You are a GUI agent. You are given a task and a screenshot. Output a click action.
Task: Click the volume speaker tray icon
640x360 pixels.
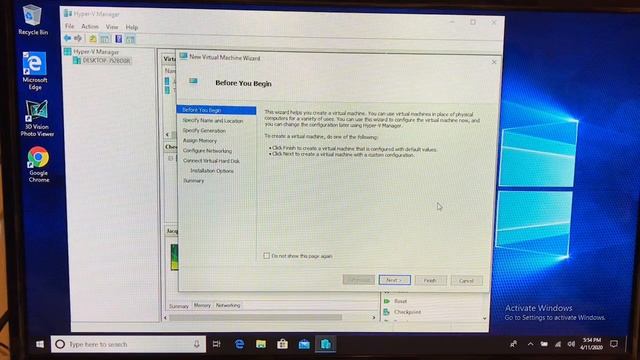(x=571, y=344)
